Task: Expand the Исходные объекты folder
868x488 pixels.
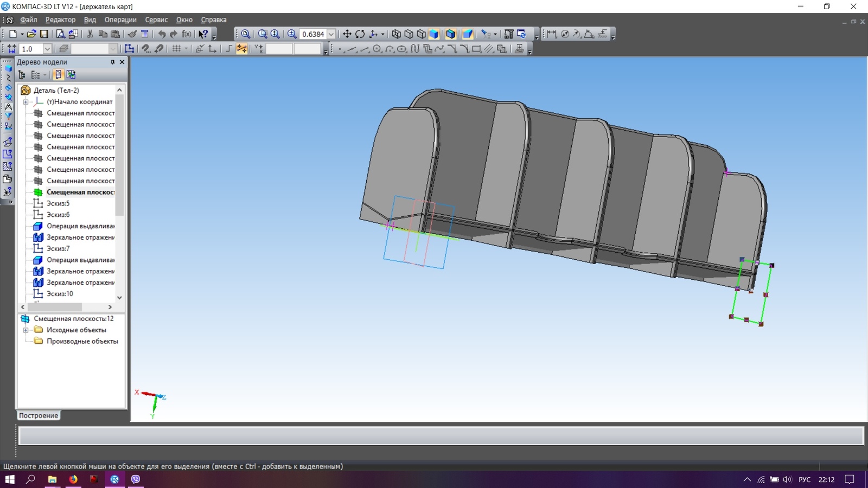Action: [25, 330]
